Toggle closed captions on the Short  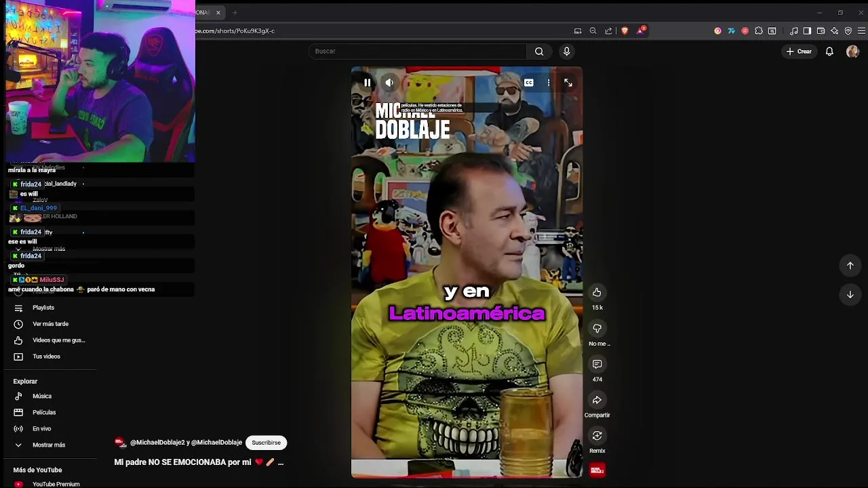529,83
